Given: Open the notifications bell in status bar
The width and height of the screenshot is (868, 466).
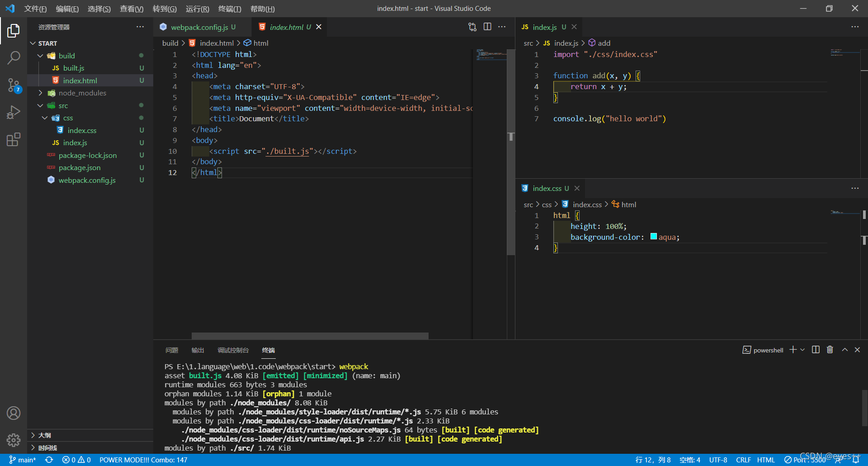Looking at the screenshot, I should click(x=856, y=460).
